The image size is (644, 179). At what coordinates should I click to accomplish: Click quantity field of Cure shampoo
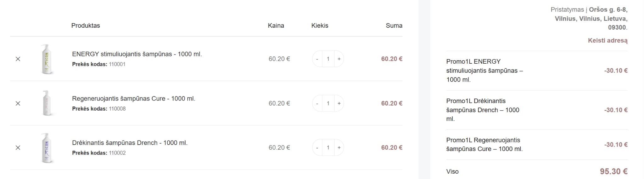[328, 103]
